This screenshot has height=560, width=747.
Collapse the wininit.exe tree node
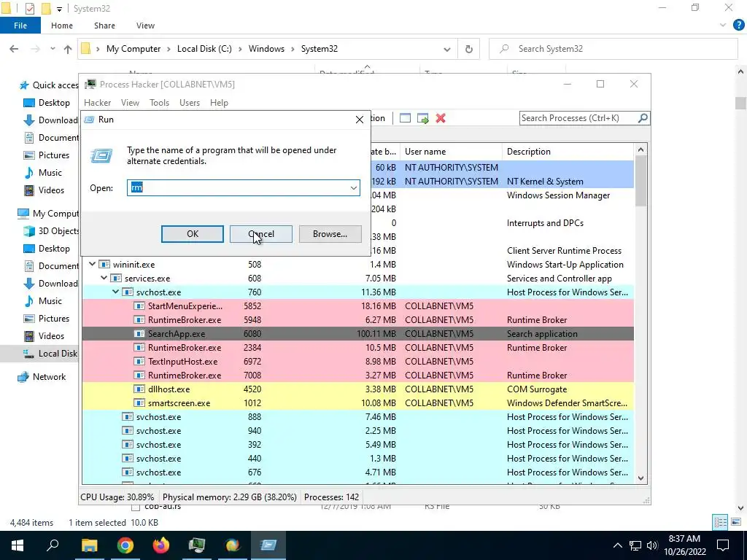pos(93,264)
